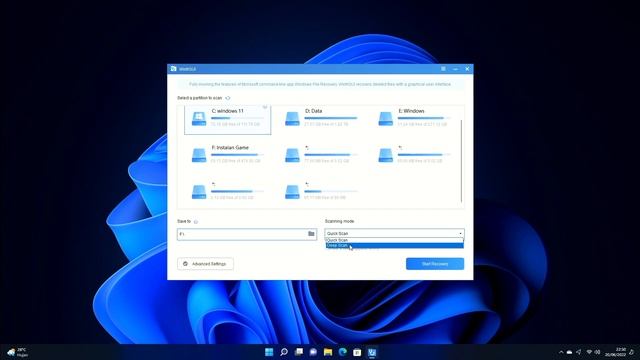
Task: Click the "Scanning mode" label
Action: (x=339, y=221)
